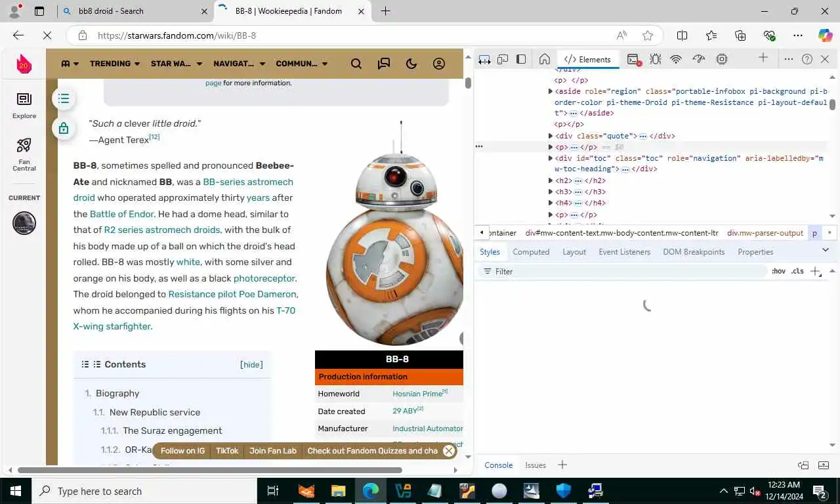The image size is (840, 504).
Task: Expand the COMMUN... dropdown menu
Action: [x=302, y=64]
